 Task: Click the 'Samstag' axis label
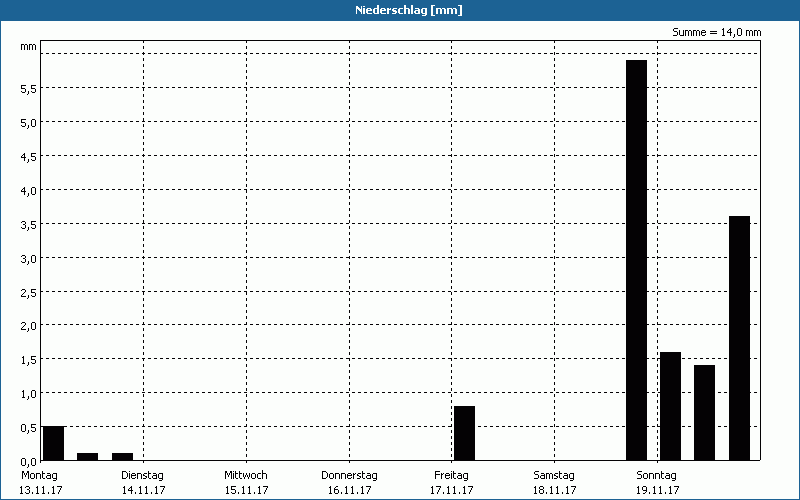(x=554, y=476)
